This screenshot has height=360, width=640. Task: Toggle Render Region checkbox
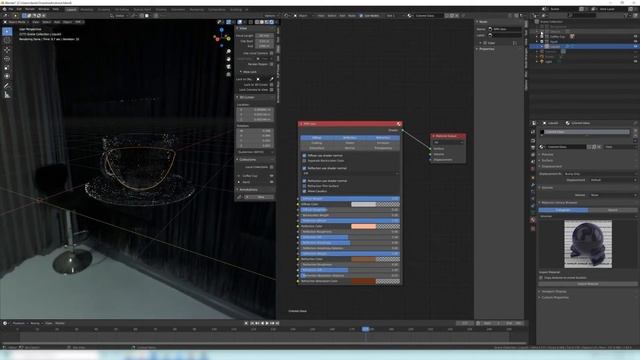271,64
